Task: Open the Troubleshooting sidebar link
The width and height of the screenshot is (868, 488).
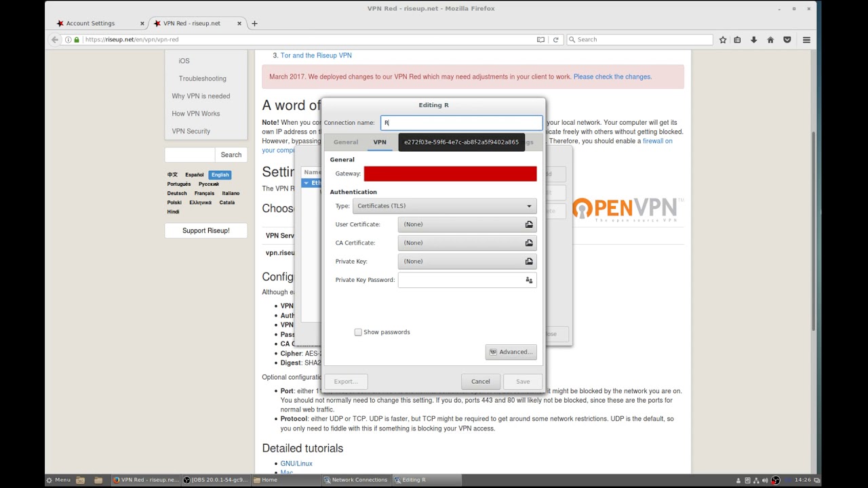Action: pos(203,79)
